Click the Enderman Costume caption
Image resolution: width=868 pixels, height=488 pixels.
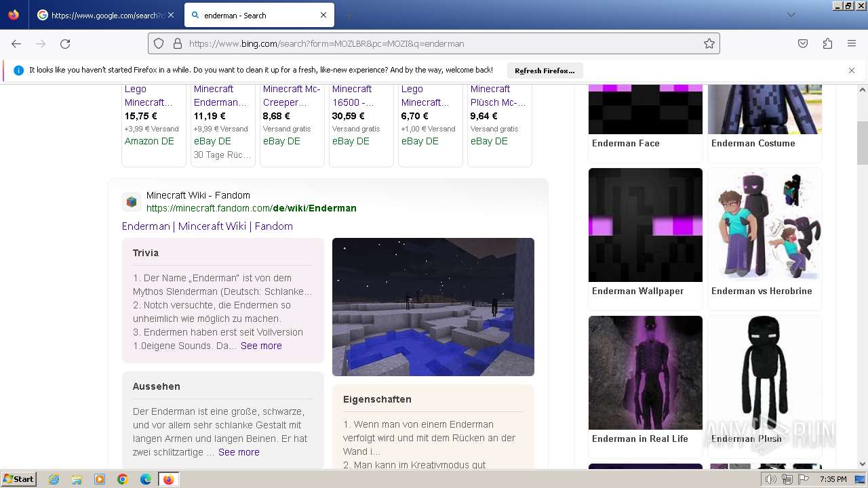point(753,143)
